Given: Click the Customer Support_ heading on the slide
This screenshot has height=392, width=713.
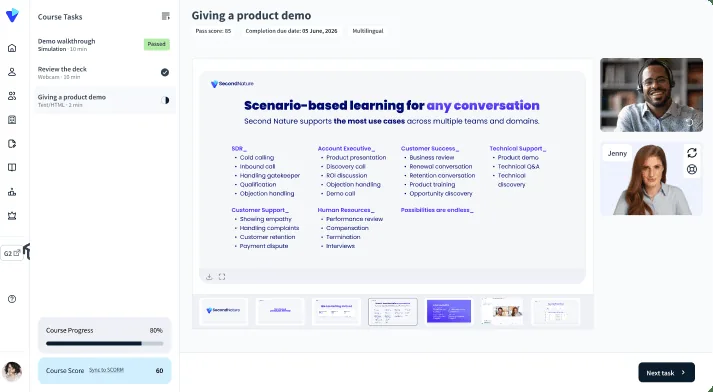Looking at the screenshot, I should (260, 210).
